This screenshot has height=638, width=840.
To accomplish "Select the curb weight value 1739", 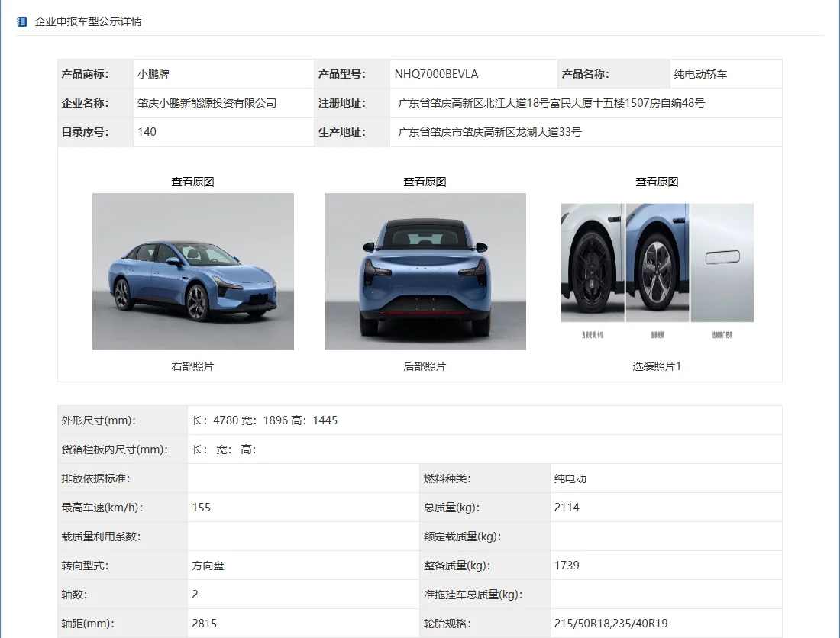I will pyautogui.click(x=567, y=565).
